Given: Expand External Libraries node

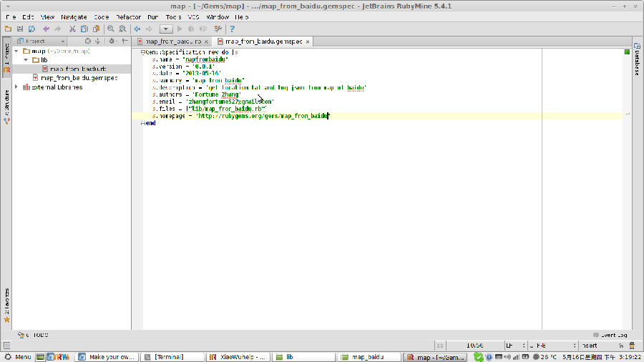Looking at the screenshot, I should [16, 87].
